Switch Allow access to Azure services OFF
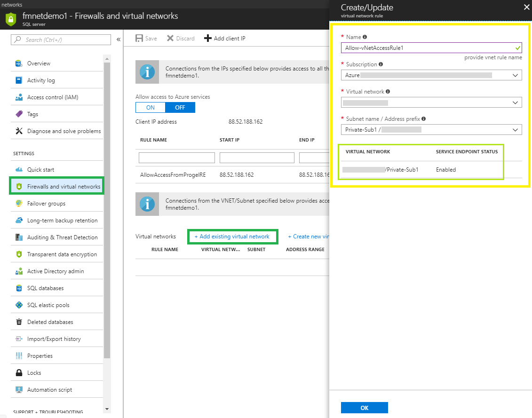 180,108
